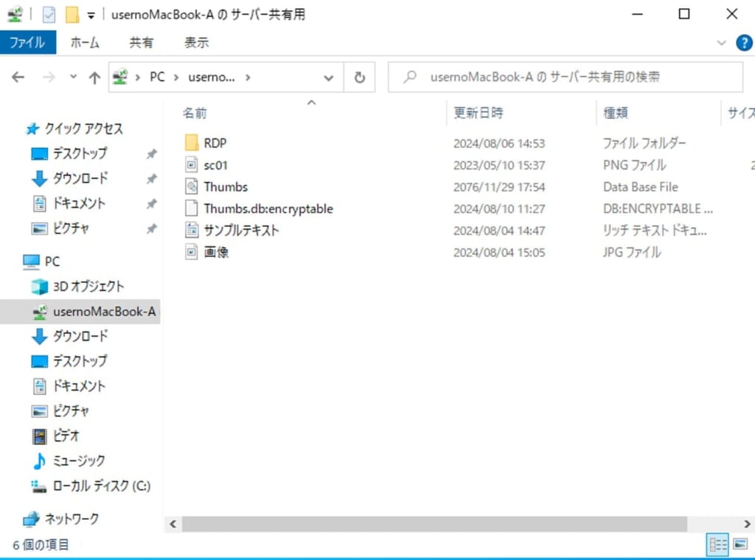Switch to large icons view at bottom right
Viewport: 755px width, 560px height.
[x=740, y=545]
